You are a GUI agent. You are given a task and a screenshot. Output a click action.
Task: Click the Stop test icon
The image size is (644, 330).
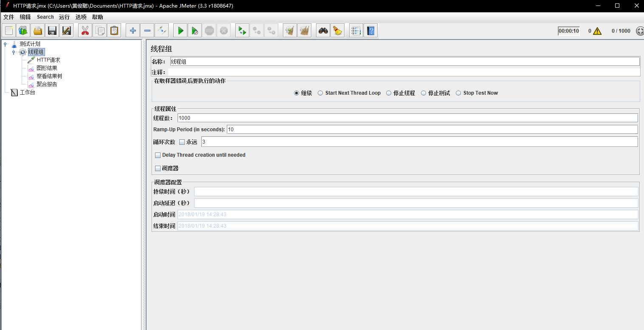[x=209, y=31]
